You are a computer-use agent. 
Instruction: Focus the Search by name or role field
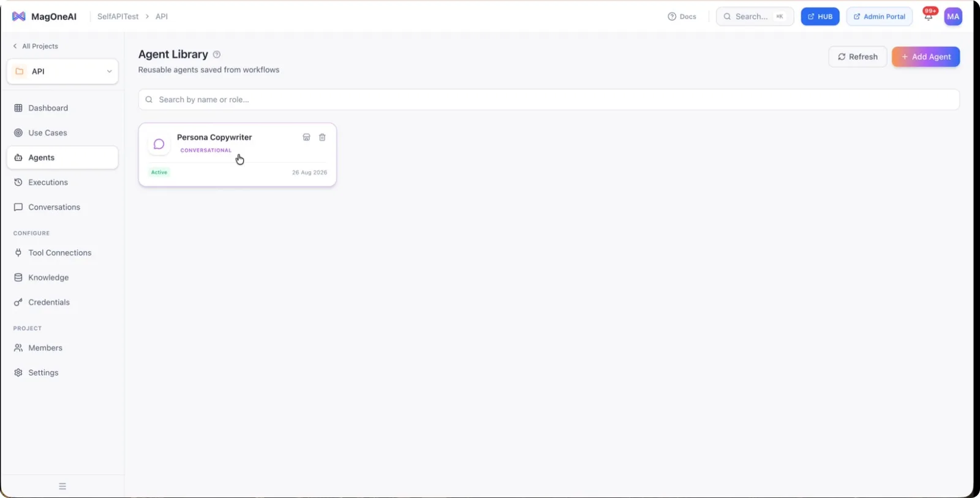(549, 100)
